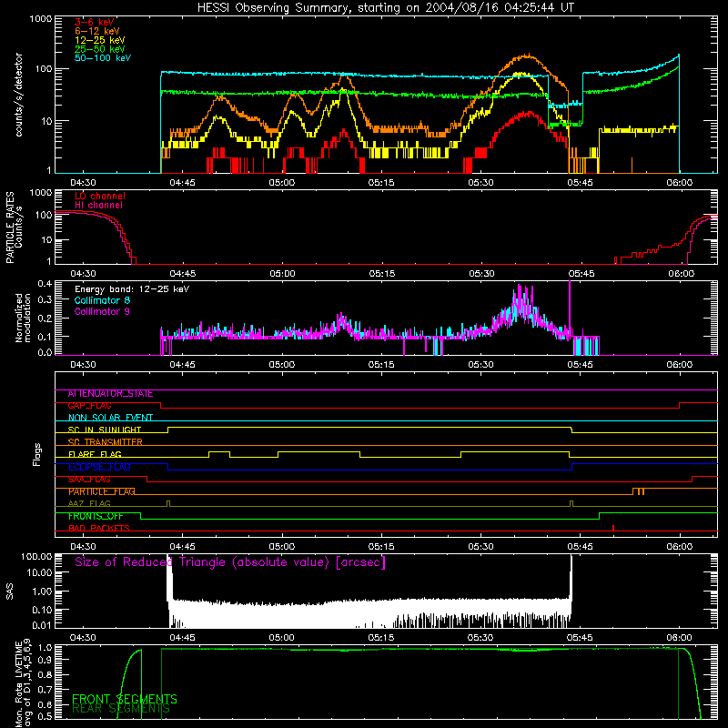Viewport: 728px width, 728px height.
Task: Click the 06:00 tick label under Flags panel
Action: pyautogui.click(x=680, y=547)
